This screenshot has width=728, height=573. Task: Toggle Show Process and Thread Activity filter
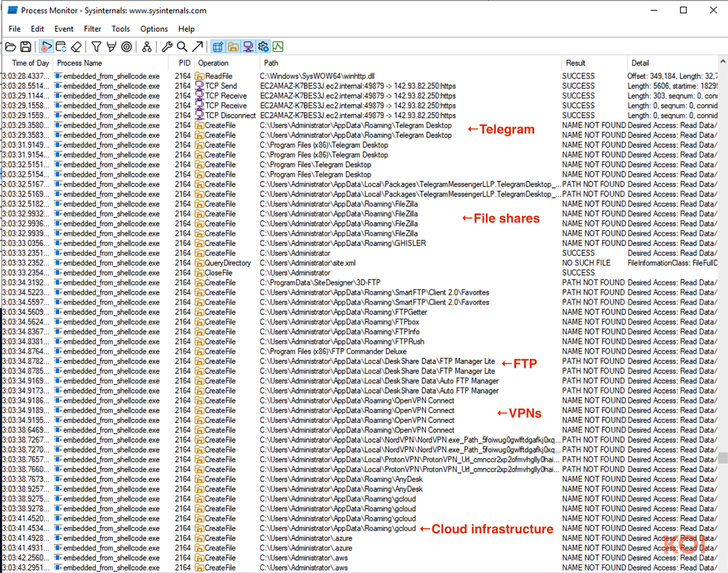(263, 46)
